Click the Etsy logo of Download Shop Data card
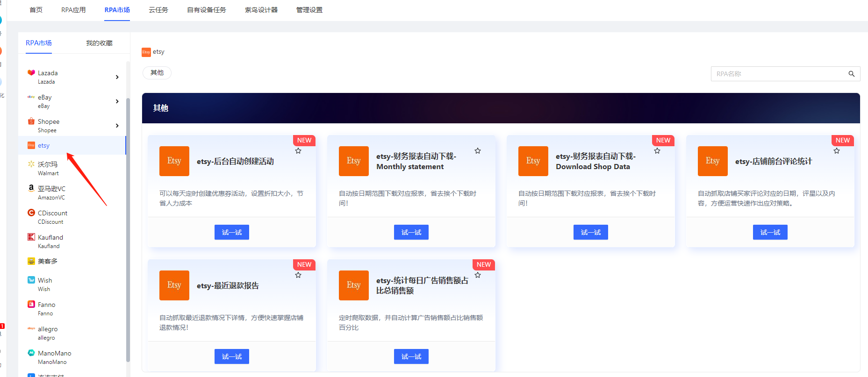 (x=533, y=161)
